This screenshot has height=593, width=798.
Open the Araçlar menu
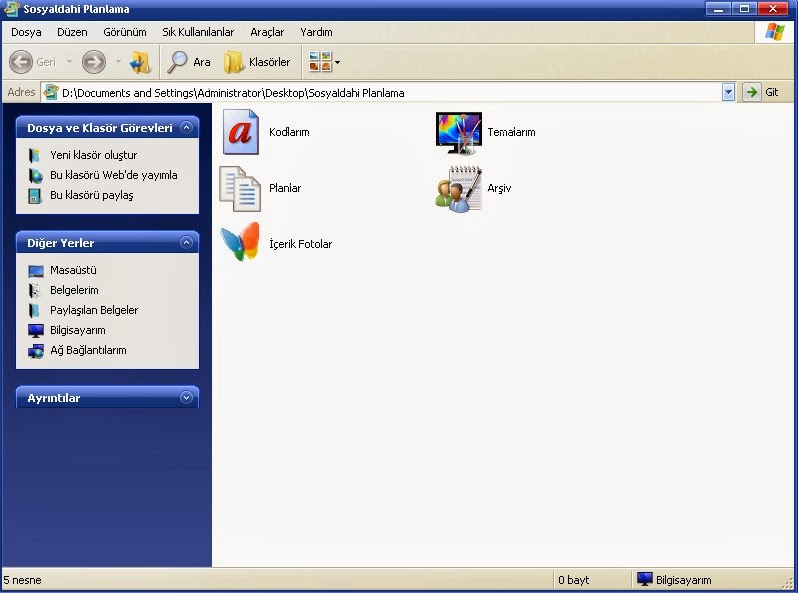[x=267, y=32]
